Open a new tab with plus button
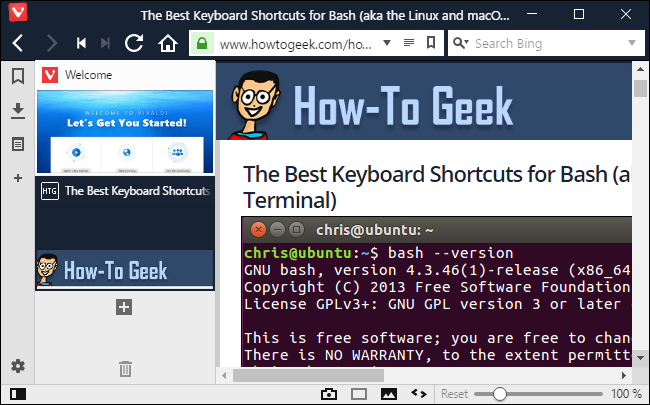This screenshot has height=405, width=650. pyautogui.click(x=124, y=307)
